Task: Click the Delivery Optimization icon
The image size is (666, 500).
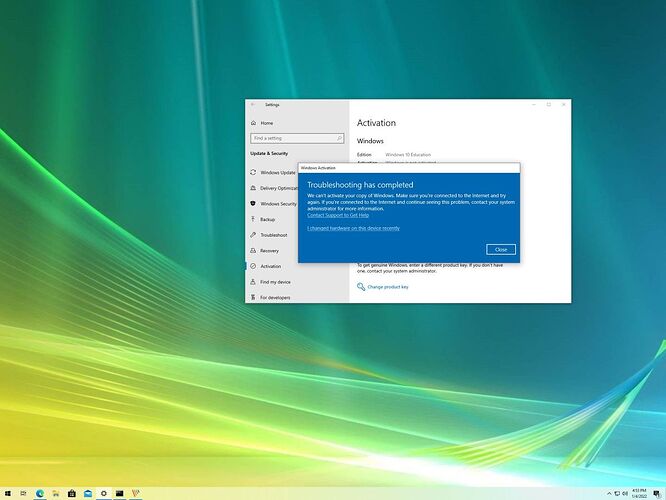Action: tap(253, 188)
